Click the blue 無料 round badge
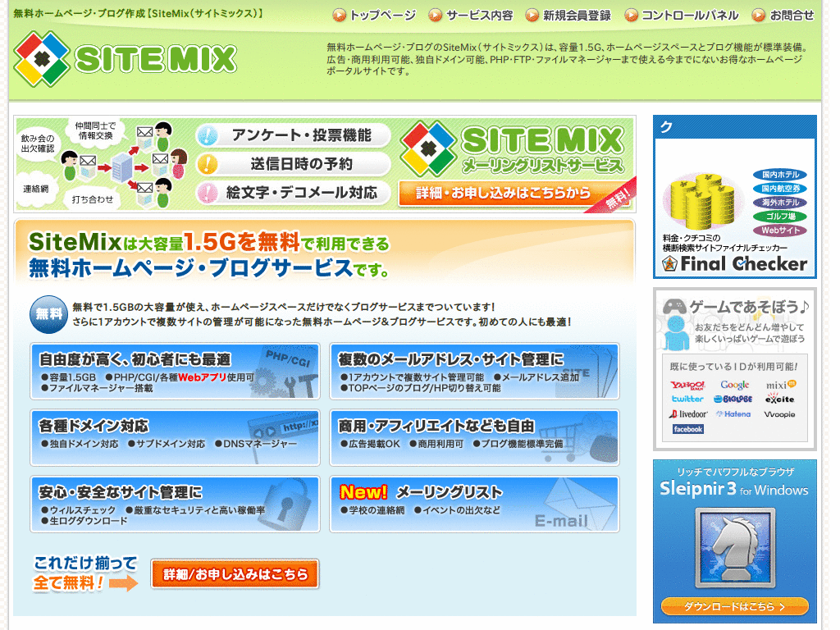The image size is (840, 630). click(48, 314)
